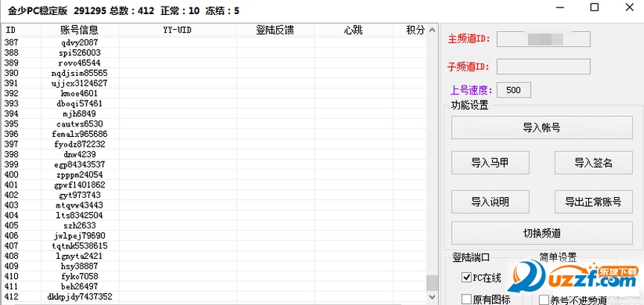Viewport: 644px width, 305px height.
Task: Click the 导入签名 button
Action: pyautogui.click(x=593, y=163)
